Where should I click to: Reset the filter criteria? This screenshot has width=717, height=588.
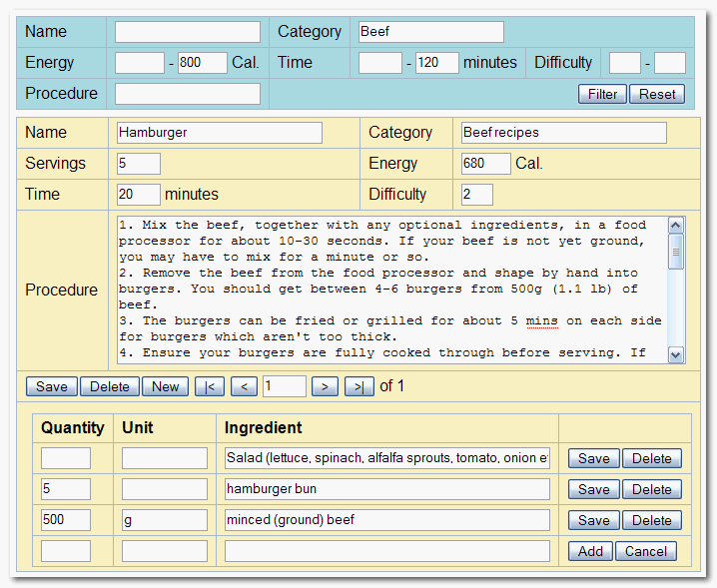pos(657,94)
